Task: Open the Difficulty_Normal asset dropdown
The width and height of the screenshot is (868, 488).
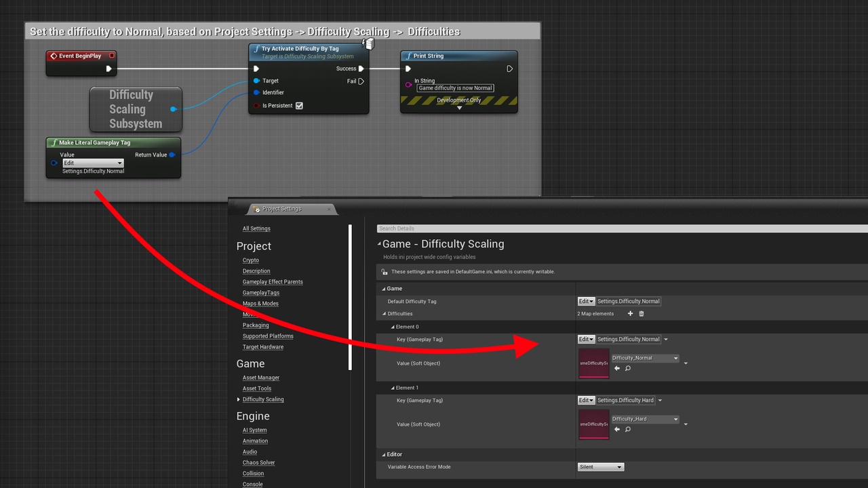Action: [x=645, y=358]
